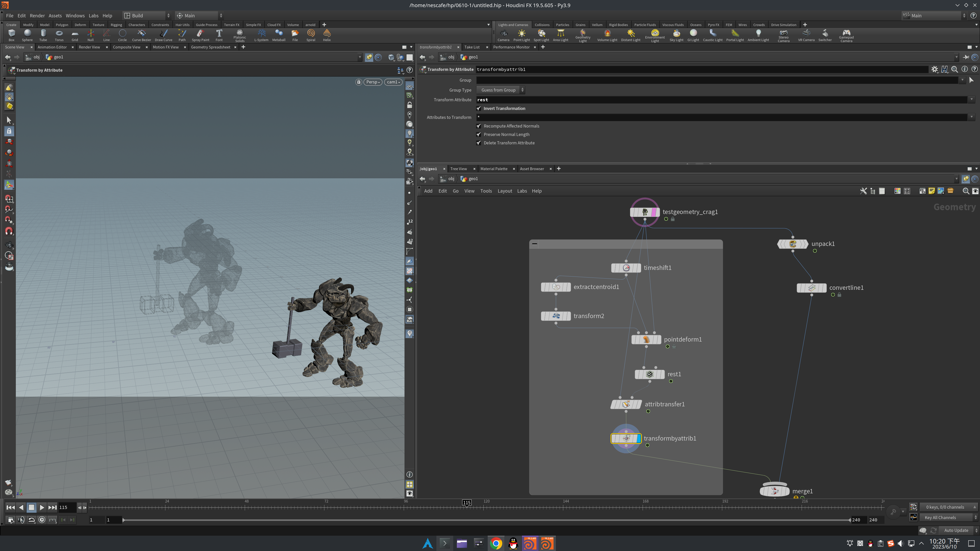This screenshot has width=980, height=551.
Task: Select the extractcentroid1 node
Action: tap(556, 287)
